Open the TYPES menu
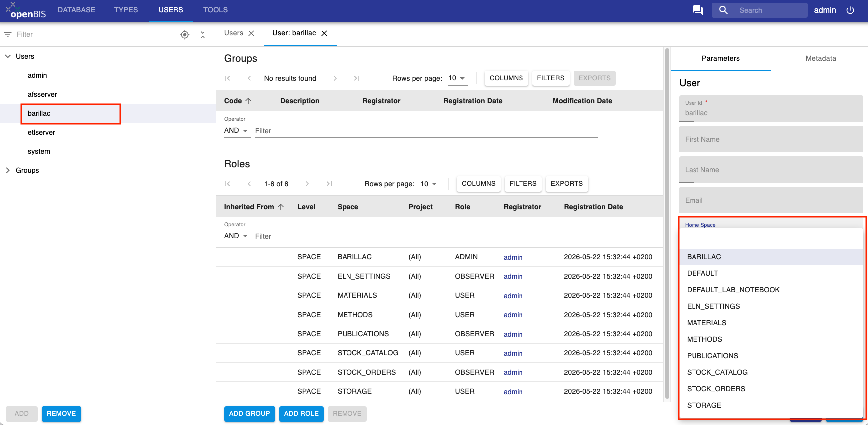The width and height of the screenshot is (868, 425). tap(126, 10)
